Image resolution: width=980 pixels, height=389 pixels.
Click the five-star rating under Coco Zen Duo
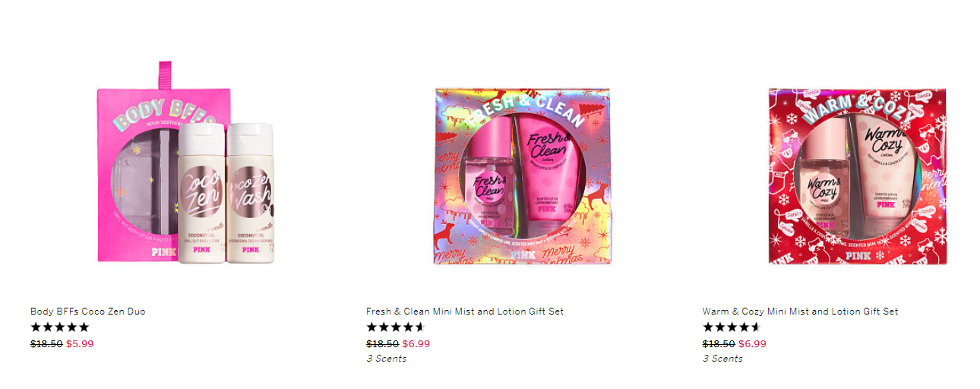(60, 327)
